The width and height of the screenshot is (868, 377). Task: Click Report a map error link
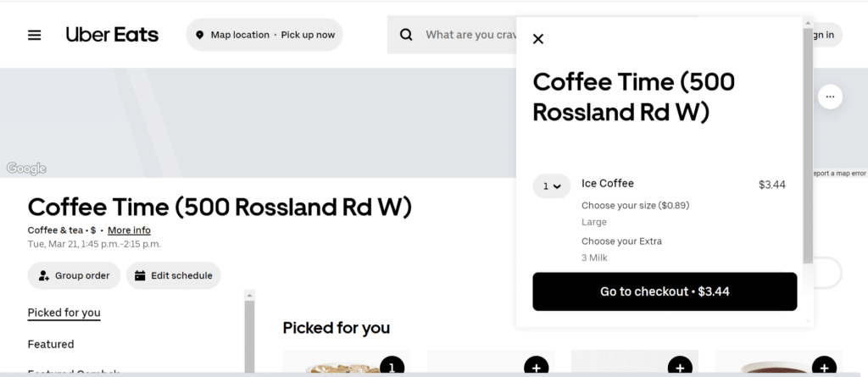838,174
